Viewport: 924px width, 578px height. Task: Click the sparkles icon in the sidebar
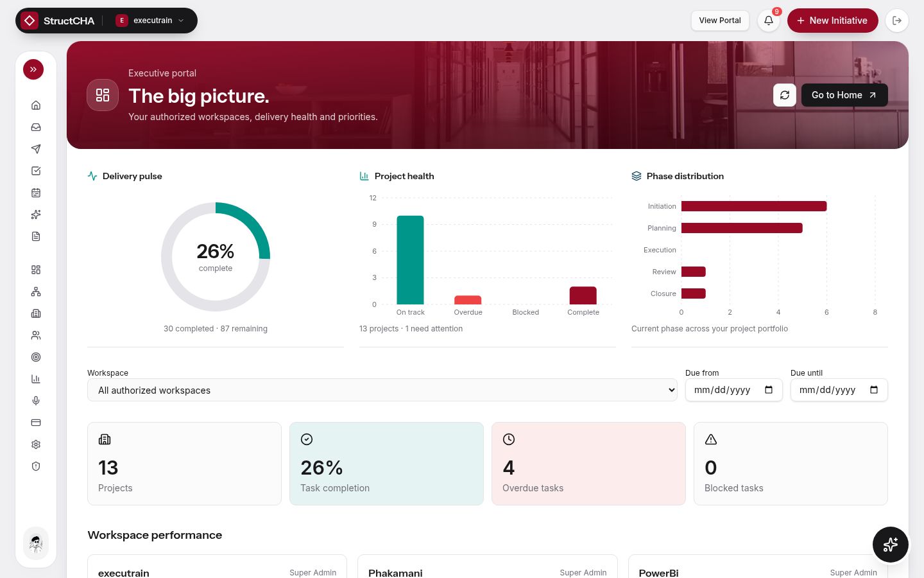coord(36,215)
